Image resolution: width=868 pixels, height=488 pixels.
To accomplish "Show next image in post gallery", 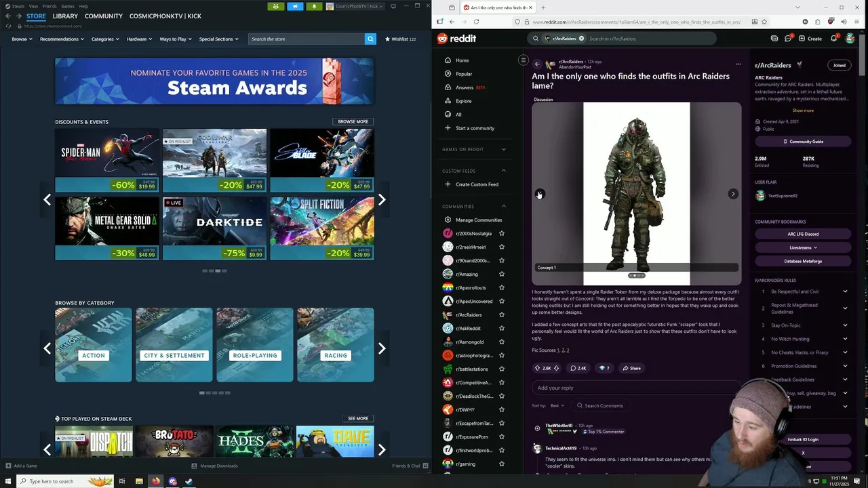I will 733,194.
